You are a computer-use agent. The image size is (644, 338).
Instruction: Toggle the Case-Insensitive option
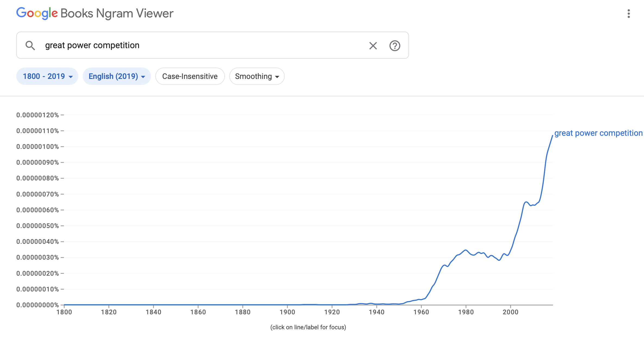pos(190,76)
